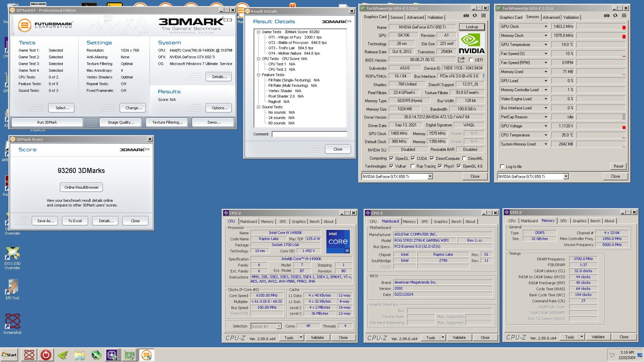Screen dimensions: 644x362
Task: Open the Tools dropdown arrow in CPU-Z Memory window
Action: point(582,337)
